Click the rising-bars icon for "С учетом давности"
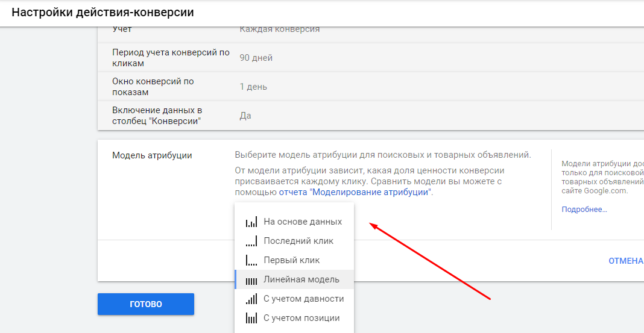 point(251,299)
